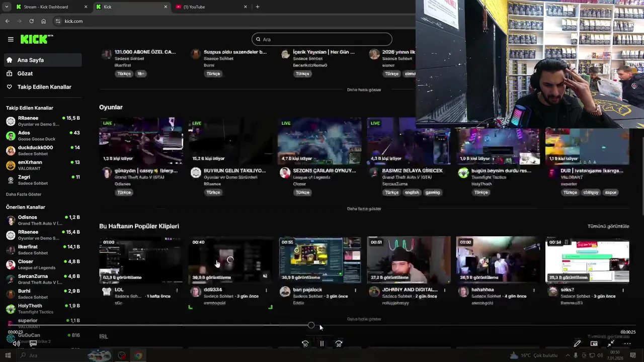Open options menu for hahahhaa clip

(x=534, y=290)
